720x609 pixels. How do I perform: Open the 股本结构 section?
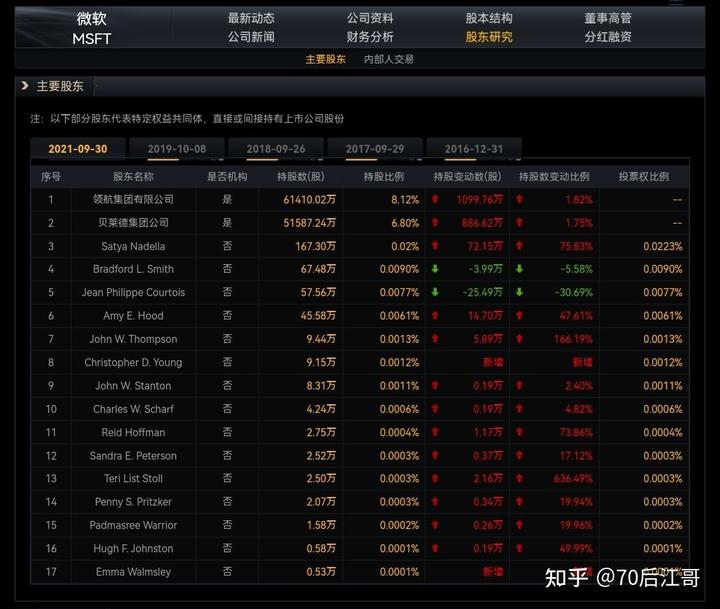click(x=489, y=18)
